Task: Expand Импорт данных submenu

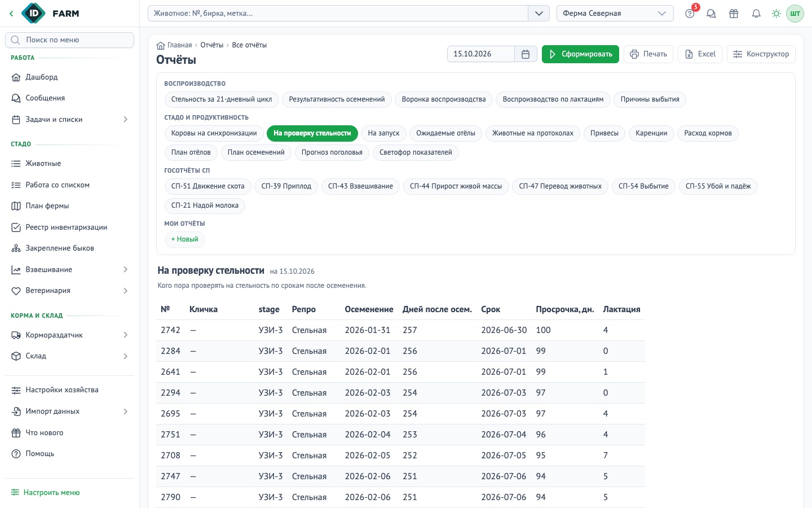Action: click(x=125, y=411)
